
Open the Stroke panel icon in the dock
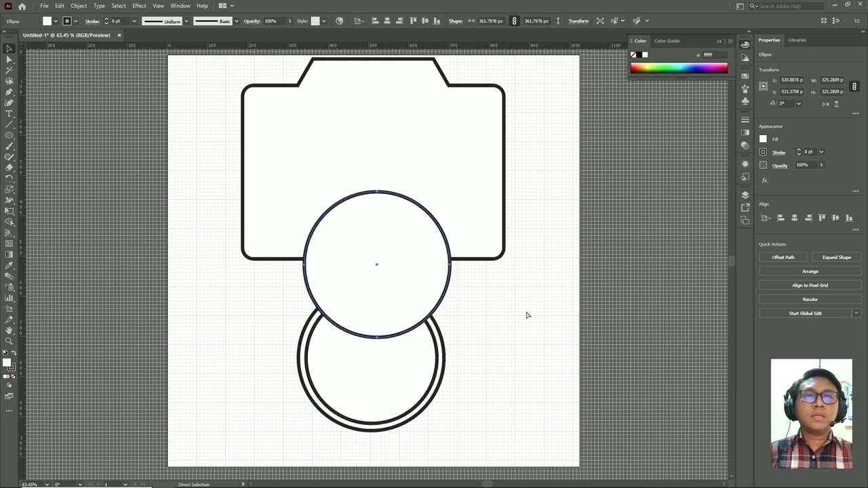(x=745, y=120)
